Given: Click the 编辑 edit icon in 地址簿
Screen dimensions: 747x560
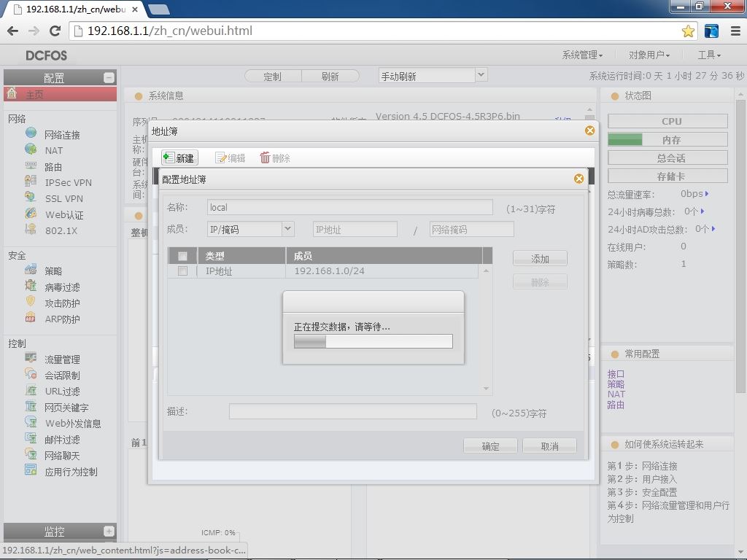Looking at the screenshot, I should tap(220, 157).
